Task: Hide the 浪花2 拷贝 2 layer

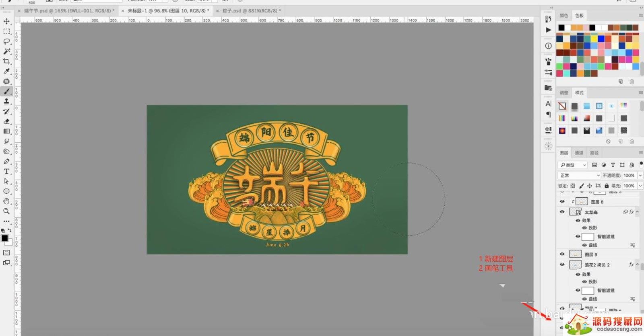Action: click(562, 264)
